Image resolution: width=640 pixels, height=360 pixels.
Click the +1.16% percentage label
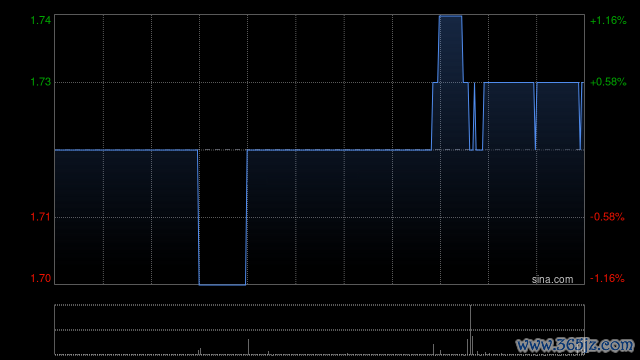coord(608,20)
